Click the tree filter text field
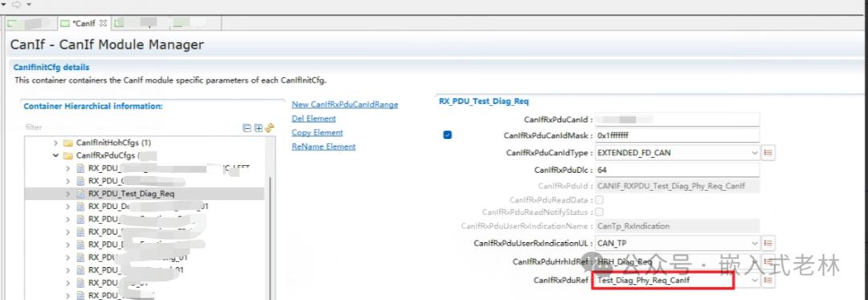868x300 pixels. (132, 127)
